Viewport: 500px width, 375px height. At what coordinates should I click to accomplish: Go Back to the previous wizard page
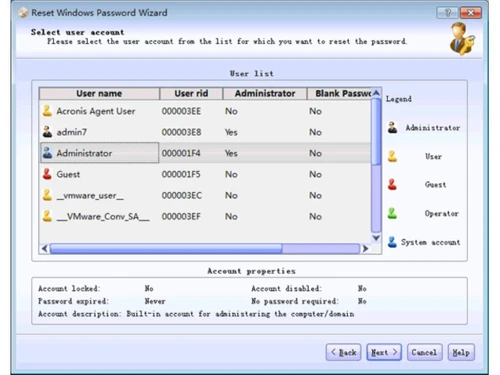point(343,352)
